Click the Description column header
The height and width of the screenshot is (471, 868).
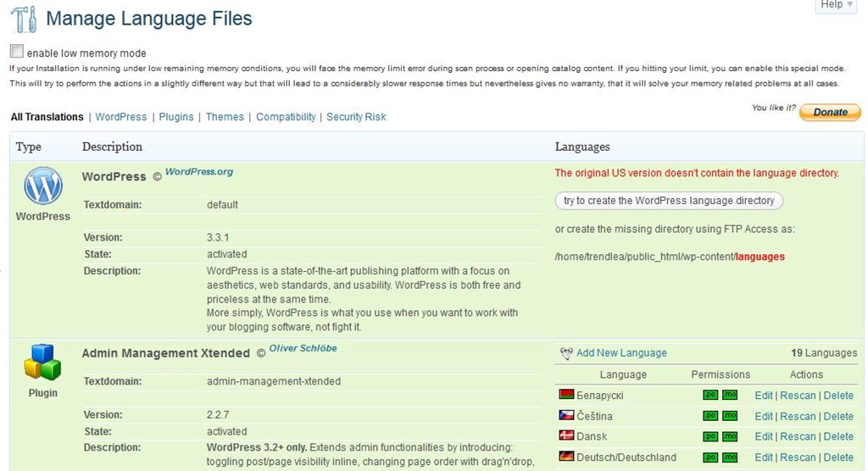[112, 147]
